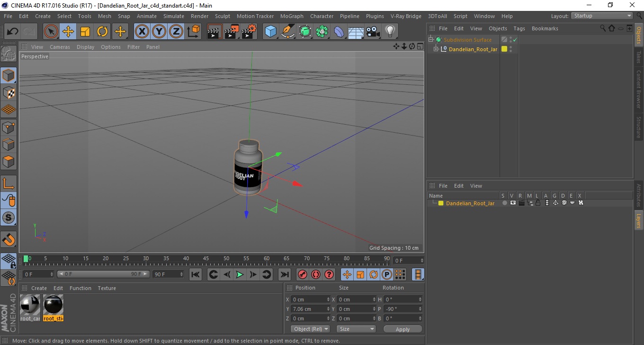
Task: Toggle Rotation keyframe recording
Action: click(374, 274)
